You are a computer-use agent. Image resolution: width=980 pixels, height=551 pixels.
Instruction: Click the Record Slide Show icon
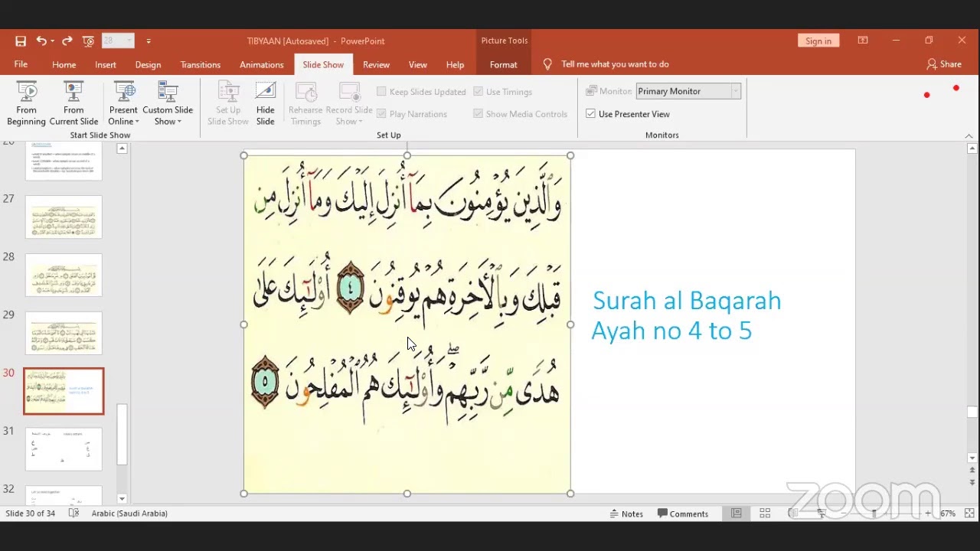click(x=349, y=93)
